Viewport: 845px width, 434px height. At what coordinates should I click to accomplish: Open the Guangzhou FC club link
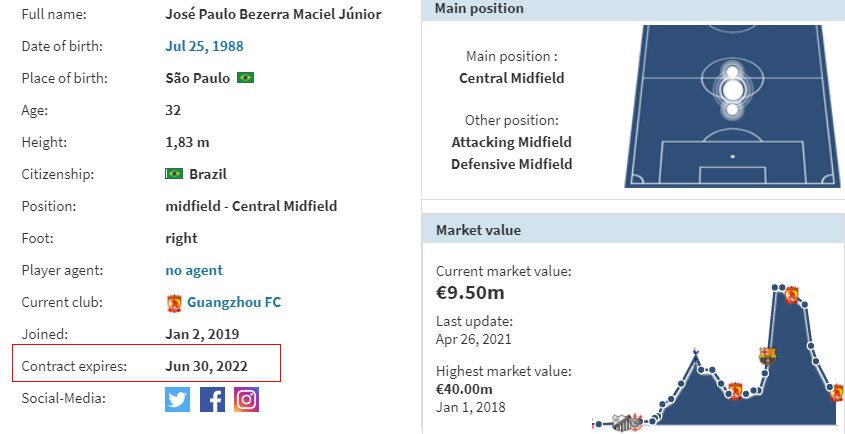[x=234, y=302]
